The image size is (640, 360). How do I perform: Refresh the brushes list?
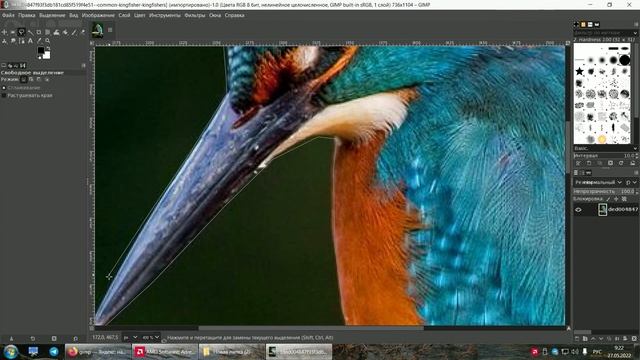point(621,163)
